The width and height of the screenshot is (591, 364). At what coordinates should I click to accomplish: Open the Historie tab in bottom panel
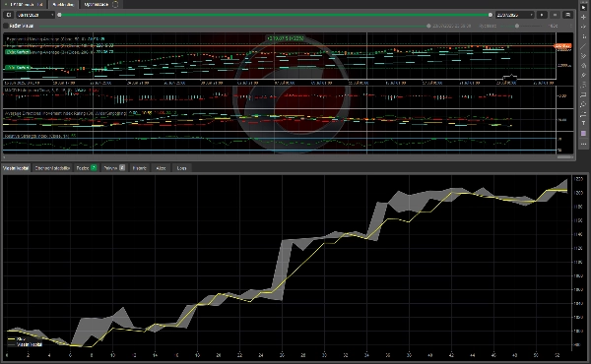[139, 168]
